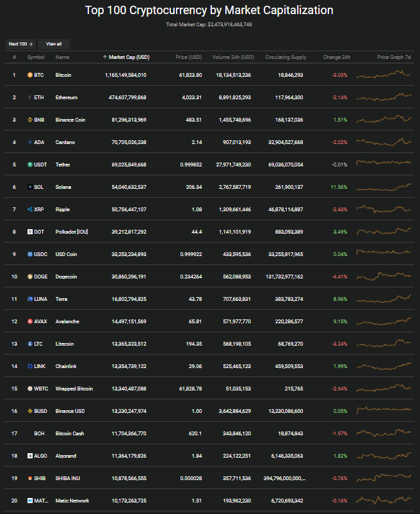Viewport: 420px width, 514px height.
Task: Click the Ethereum ETH coin icon
Action: [x=30, y=97]
